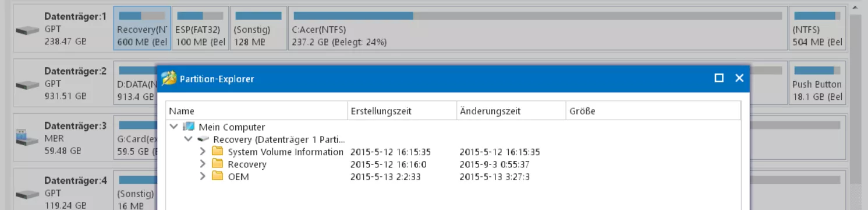Select the C:Acer(NTFS) partition
The width and height of the screenshot is (868, 210).
538,29
